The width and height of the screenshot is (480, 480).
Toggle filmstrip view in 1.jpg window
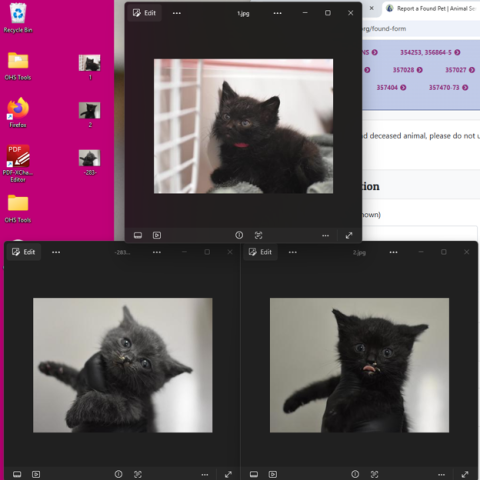138,235
